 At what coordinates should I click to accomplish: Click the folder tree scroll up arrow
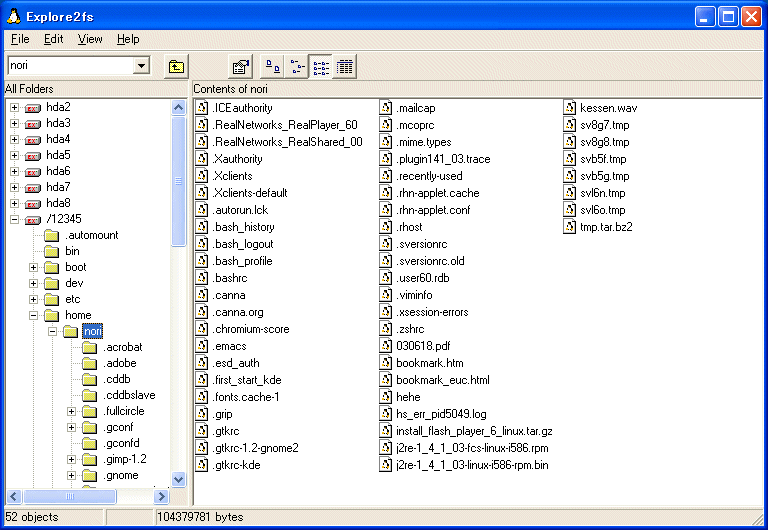click(x=179, y=107)
